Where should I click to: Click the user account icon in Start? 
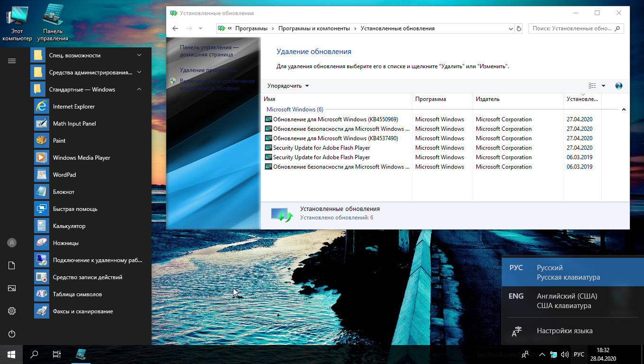(12, 243)
